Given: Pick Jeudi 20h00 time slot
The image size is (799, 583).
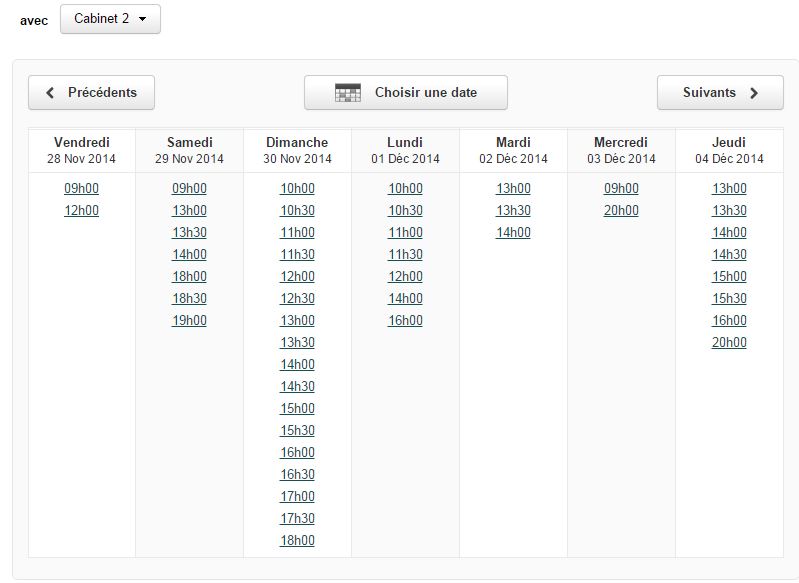Looking at the screenshot, I should [x=729, y=342].
